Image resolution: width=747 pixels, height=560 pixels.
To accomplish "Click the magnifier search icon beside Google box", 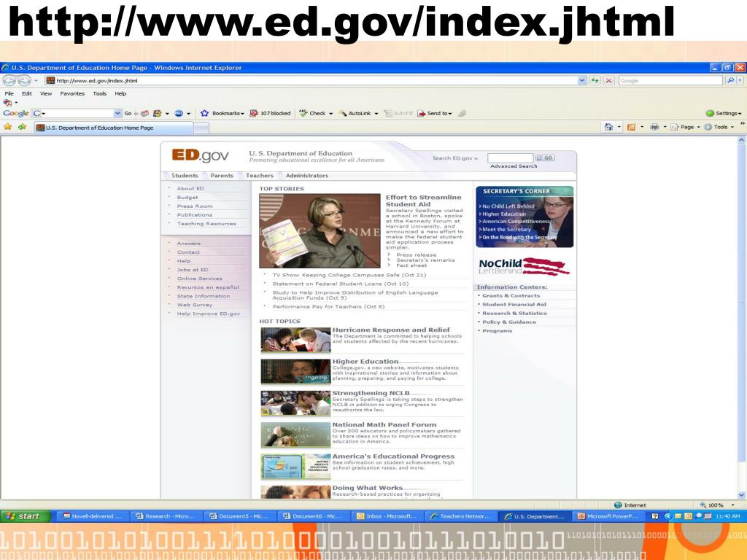I will point(730,80).
